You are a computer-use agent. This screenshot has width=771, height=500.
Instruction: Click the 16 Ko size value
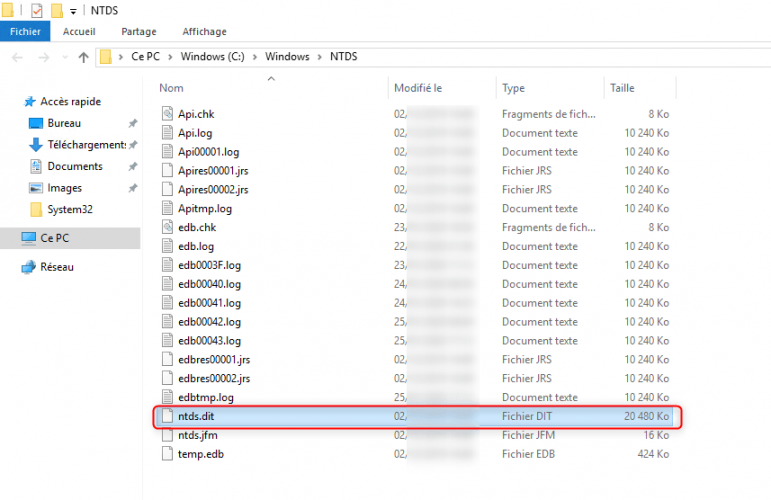tap(656, 436)
